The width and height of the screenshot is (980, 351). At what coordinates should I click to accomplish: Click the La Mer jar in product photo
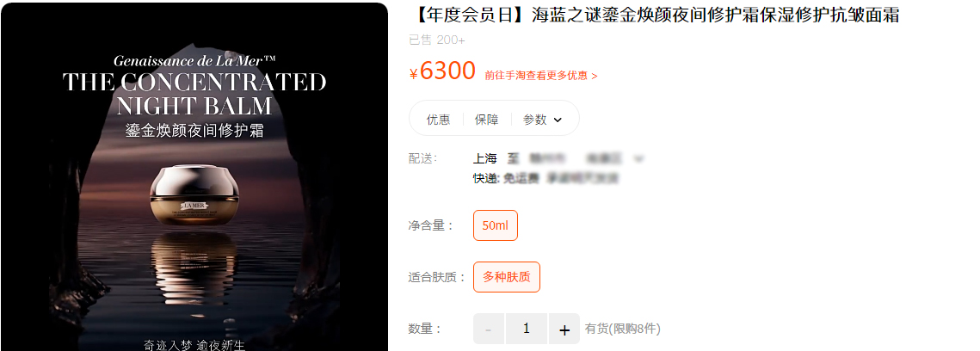click(x=194, y=193)
